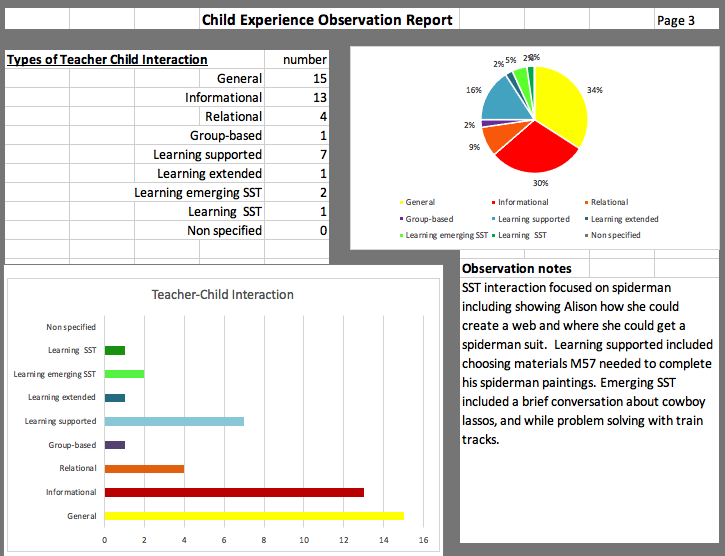Select the 'Non specified' table row label
This screenshot has width=725, height=556.
click(224, 230)
